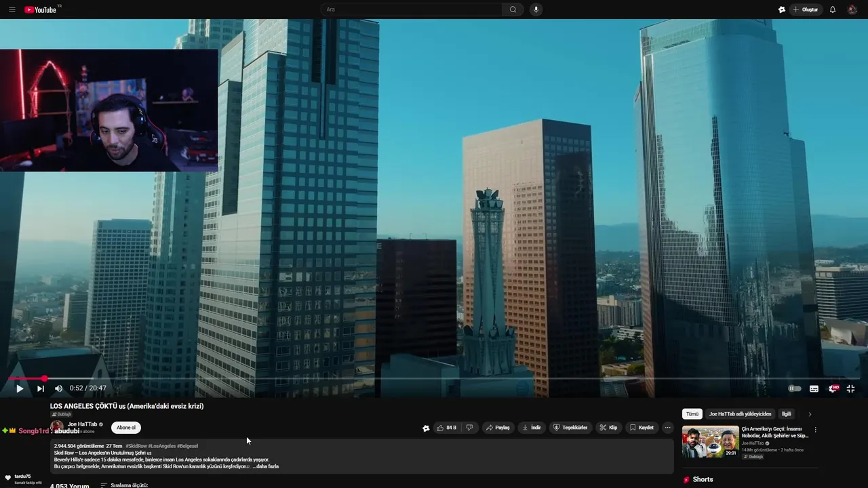868x488 pixels.
Task: Click the Shorts section icon
Action: [686, 479]
